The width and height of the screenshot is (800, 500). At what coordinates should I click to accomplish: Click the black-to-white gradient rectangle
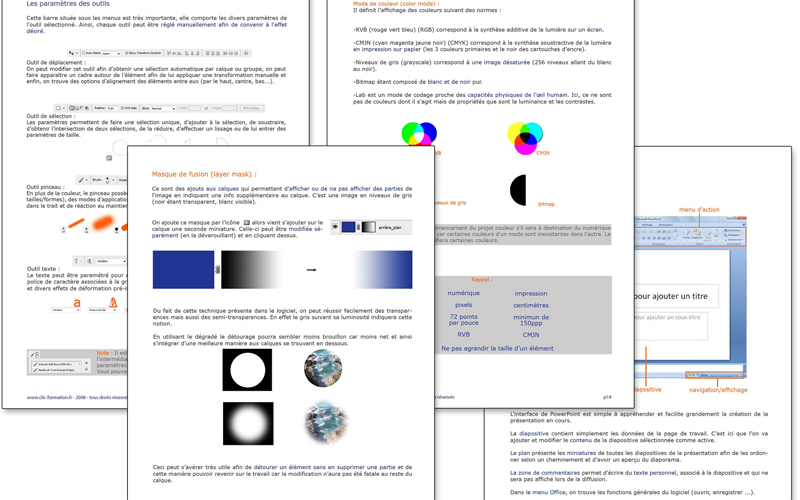coord(251,269)
